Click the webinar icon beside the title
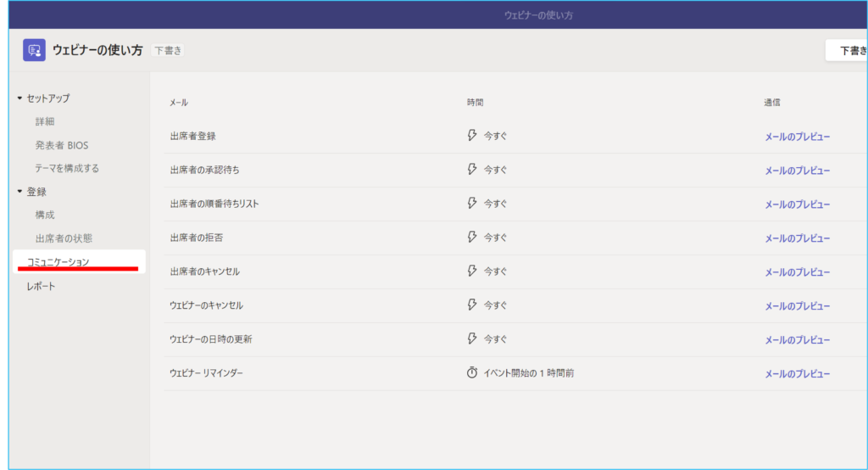This screenshot has height=470, width=868. click(x=34, y=50)
